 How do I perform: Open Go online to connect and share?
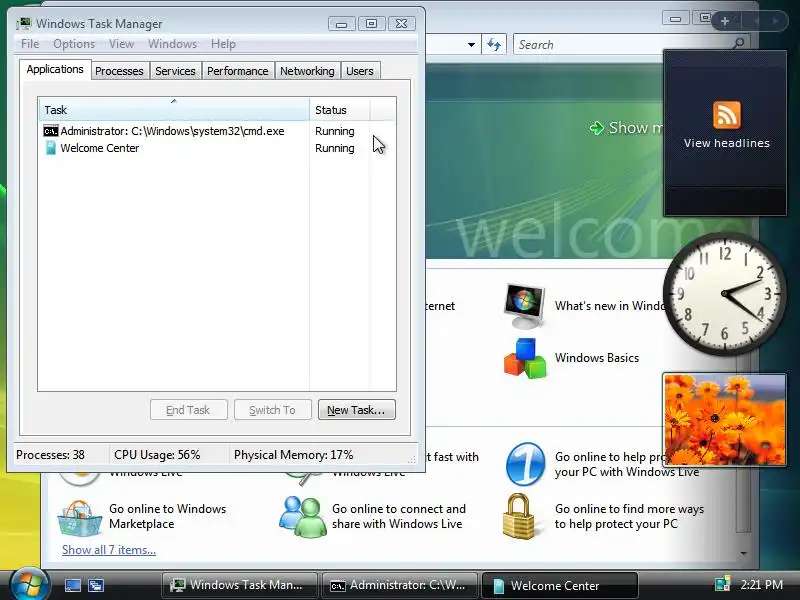tap(399, 516)
